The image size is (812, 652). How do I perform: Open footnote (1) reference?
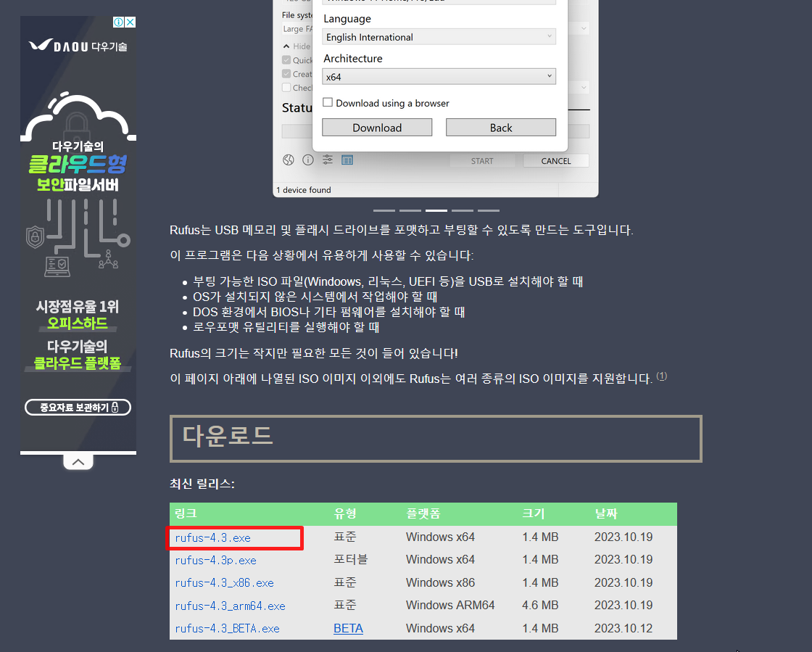point(661,376)
